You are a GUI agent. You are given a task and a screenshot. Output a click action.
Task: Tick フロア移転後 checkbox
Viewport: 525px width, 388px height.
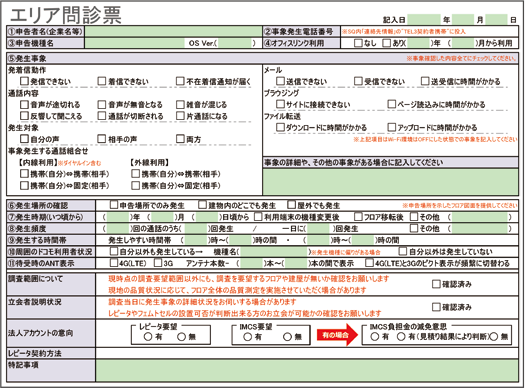coord(358,217)
